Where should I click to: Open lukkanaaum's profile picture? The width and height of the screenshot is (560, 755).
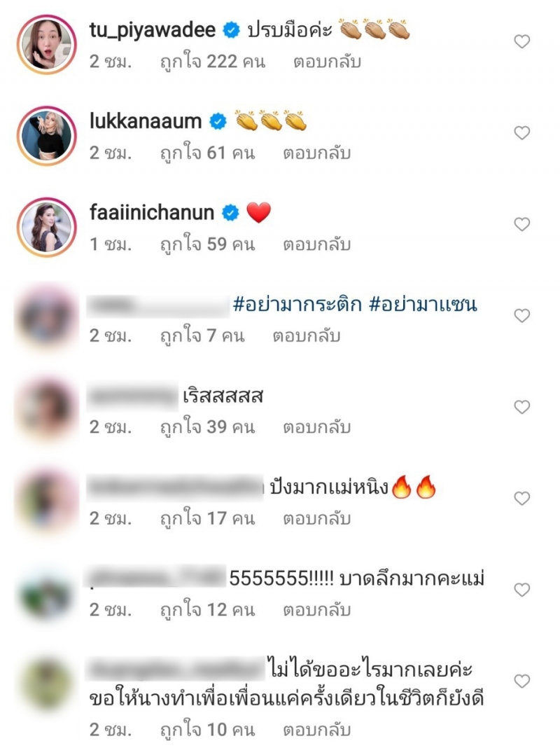click(47, 136)
